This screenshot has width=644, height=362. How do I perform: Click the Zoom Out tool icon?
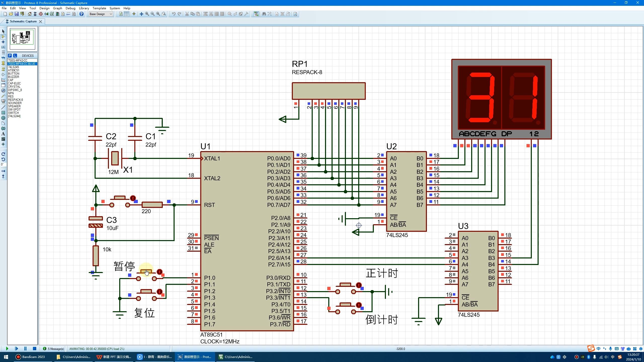(x=153, y=14)
